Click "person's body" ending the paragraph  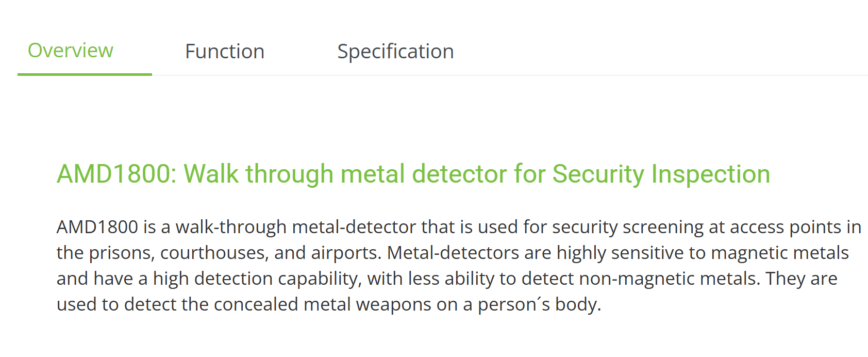point(539,304)
